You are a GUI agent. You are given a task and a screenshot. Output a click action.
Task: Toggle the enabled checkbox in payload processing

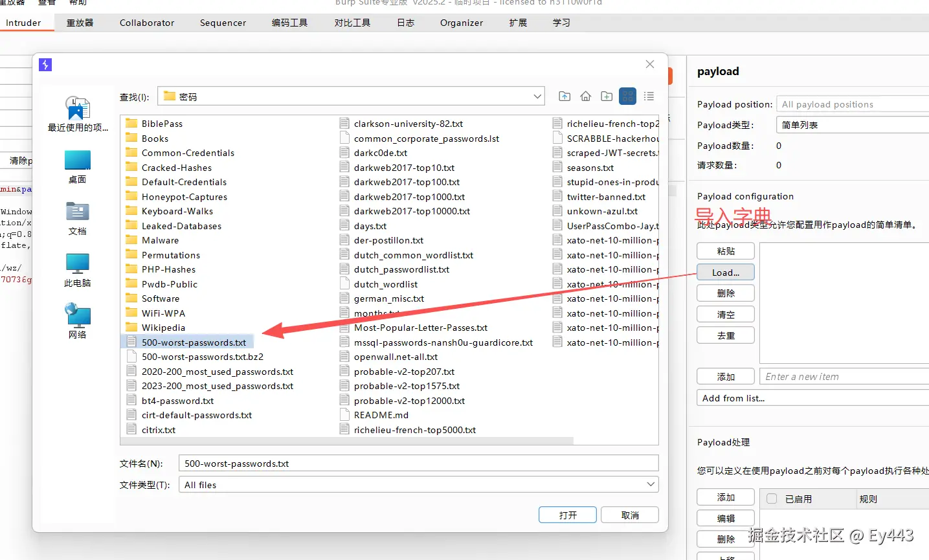772,498
